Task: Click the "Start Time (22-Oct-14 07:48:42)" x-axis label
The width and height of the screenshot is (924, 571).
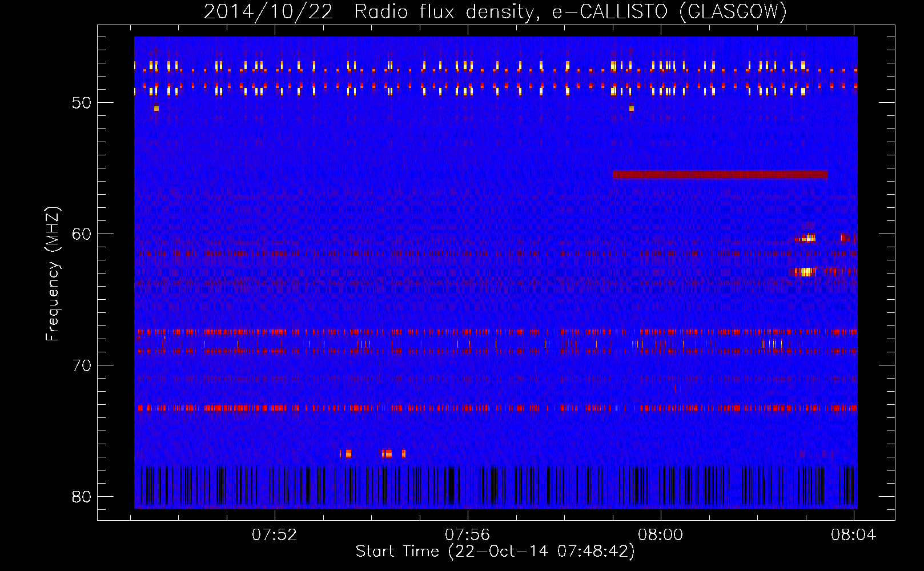Action: click(x=495, y=552)
